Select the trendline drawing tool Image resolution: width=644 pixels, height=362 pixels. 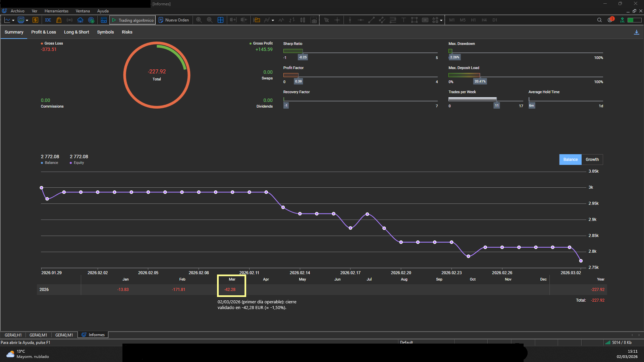[x=371, y=20]
